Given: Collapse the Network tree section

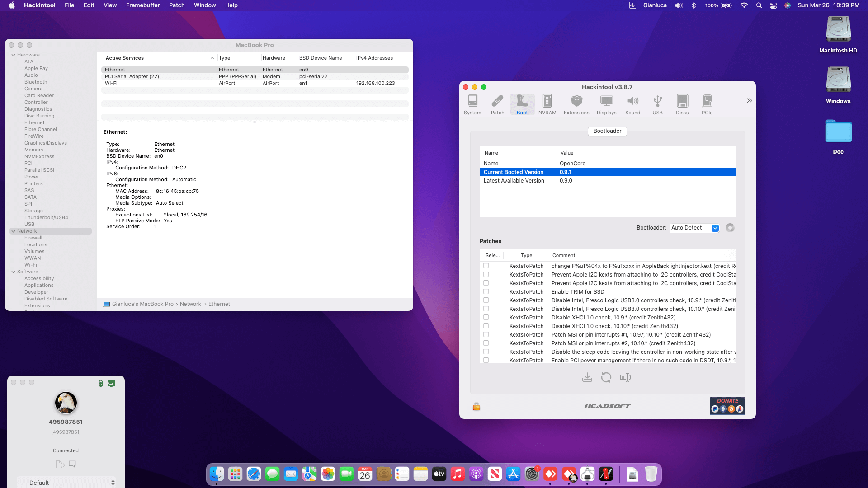Looking at the screenshot, I should point(14,231).
